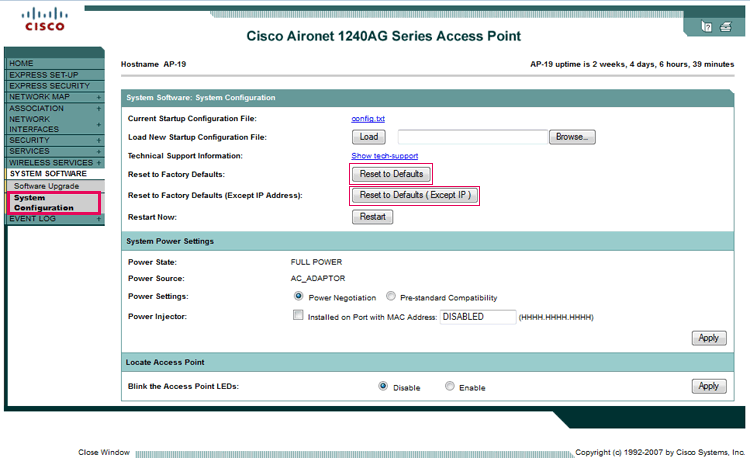Open ASSOCIATION menu item

(36, 108)
